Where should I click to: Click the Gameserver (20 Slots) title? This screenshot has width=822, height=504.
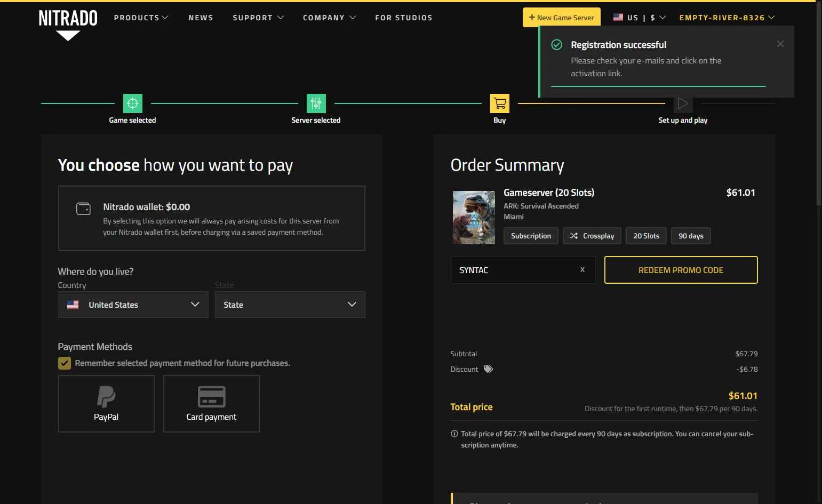click(549, 193)
